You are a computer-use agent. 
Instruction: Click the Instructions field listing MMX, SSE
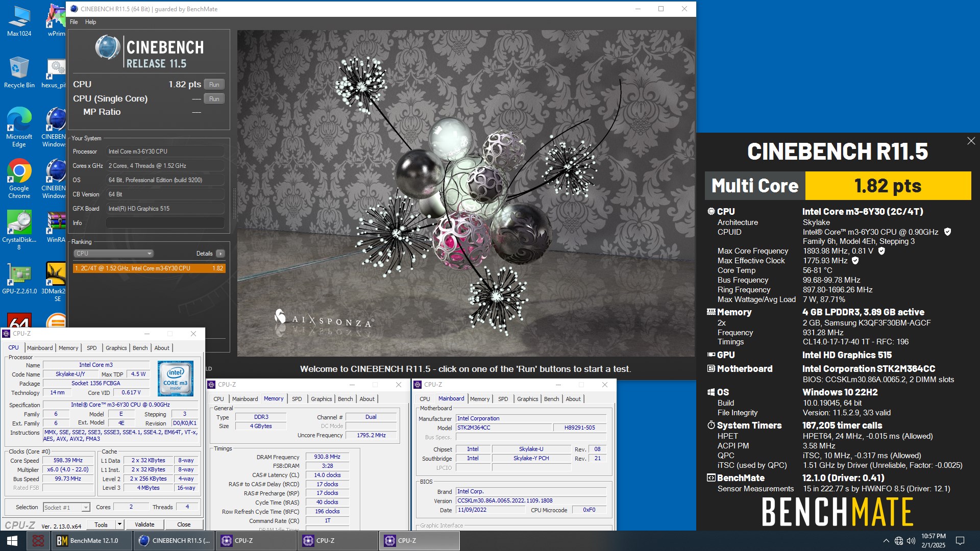click(120, 436)
